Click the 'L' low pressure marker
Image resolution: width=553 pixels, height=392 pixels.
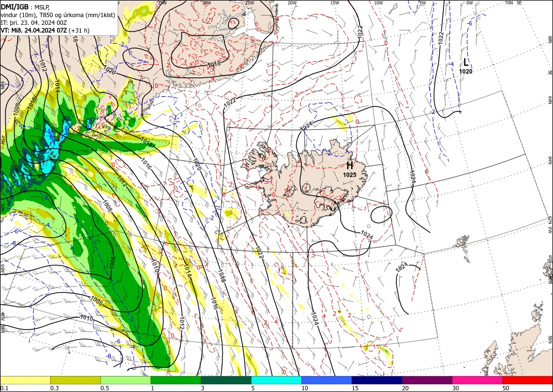(x=466, y=62)
